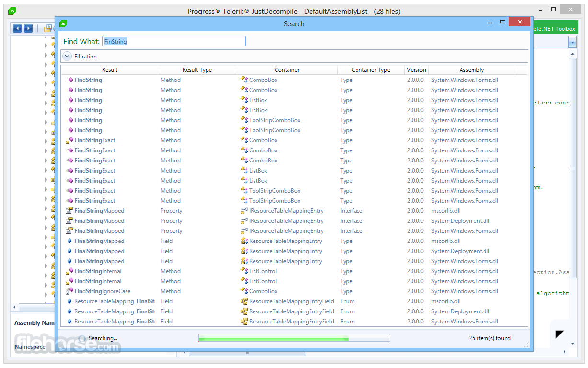Expand the Filtration section
Screen dimensions: 588x368
67,56
